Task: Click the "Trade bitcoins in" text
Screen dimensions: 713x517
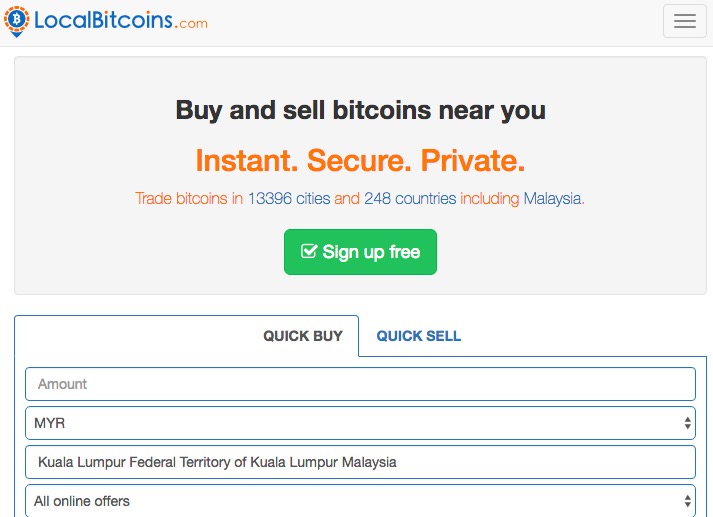Action: coord(189,199)
